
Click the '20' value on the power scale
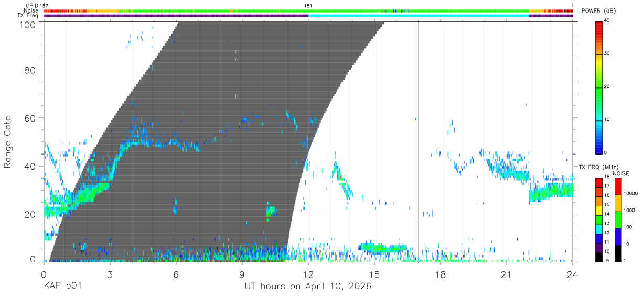[x=607, y=87]
